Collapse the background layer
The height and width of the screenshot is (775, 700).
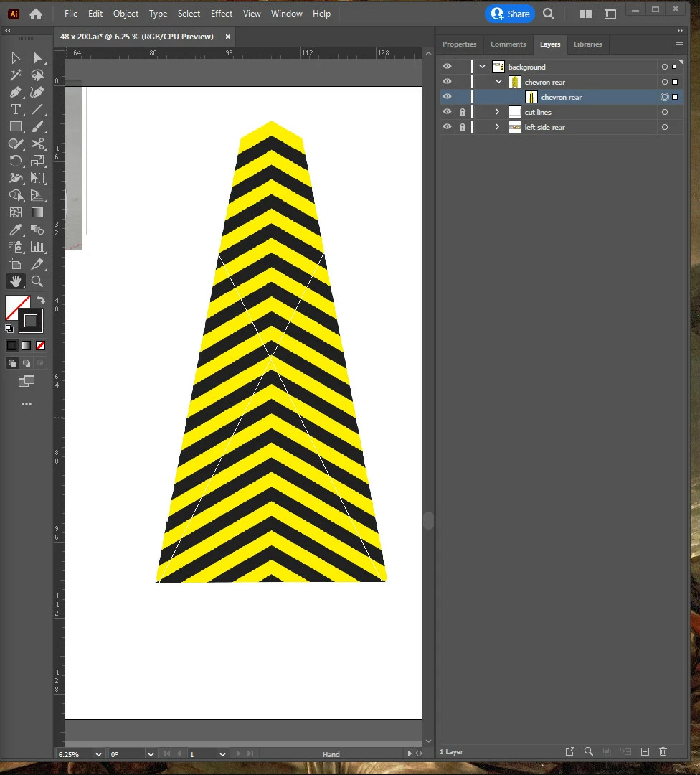(x=482, y=66)
